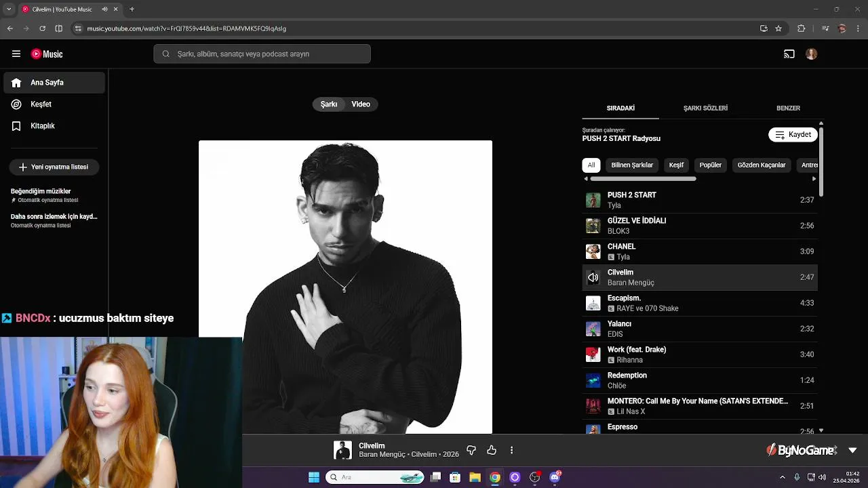Switch the player to Şarkı mode
868x488 pixels.
click(329, 104)
